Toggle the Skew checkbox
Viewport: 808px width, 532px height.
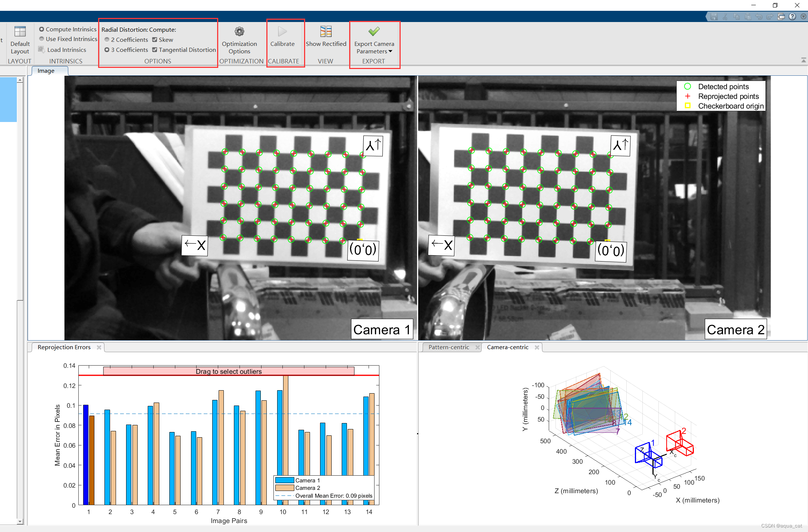pyautogui.click(x=155, y=40)
